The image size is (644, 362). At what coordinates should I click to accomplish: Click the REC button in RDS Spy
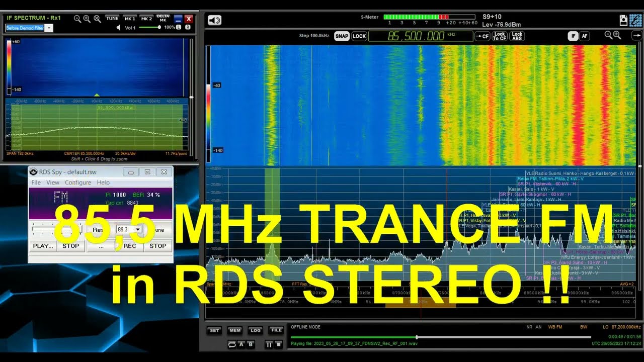(x=130, y=246)
